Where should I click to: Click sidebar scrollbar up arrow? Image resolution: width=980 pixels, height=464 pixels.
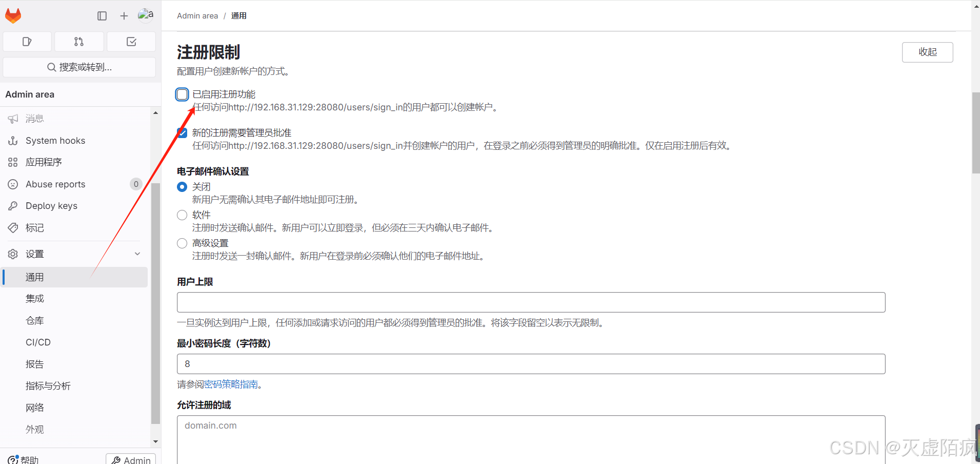pos(155,113)
